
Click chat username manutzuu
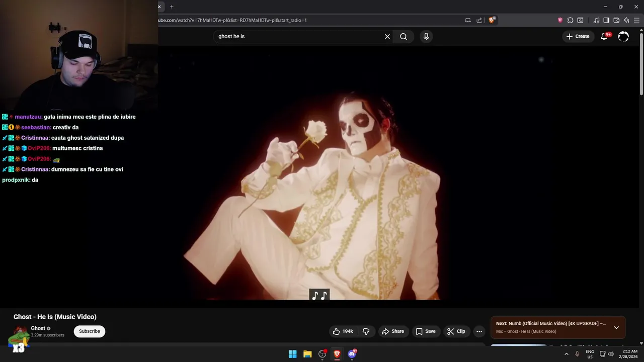point(28,117)
